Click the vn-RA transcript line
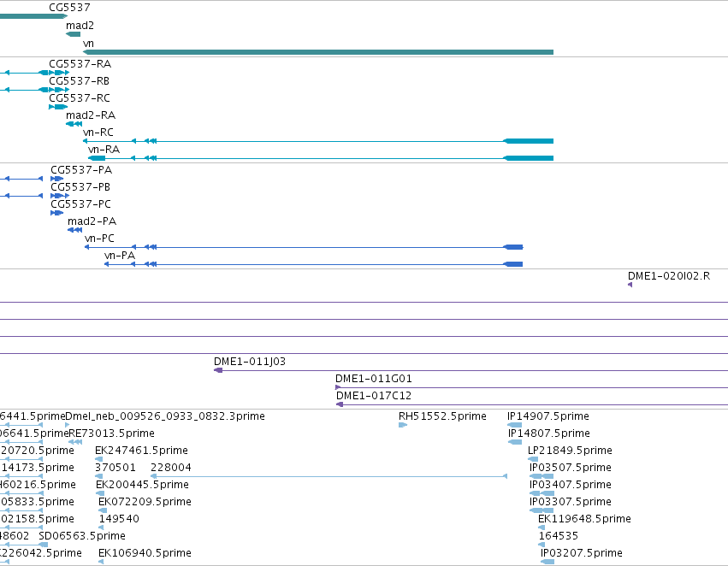The image size is (728, 566). click(x=320, y=158)
